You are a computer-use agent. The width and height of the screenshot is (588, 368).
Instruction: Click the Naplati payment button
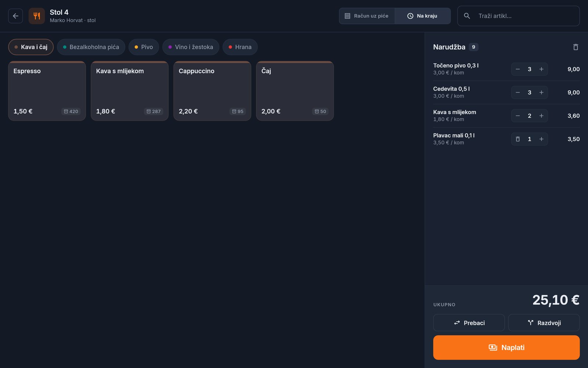click(x=506, y=347)
